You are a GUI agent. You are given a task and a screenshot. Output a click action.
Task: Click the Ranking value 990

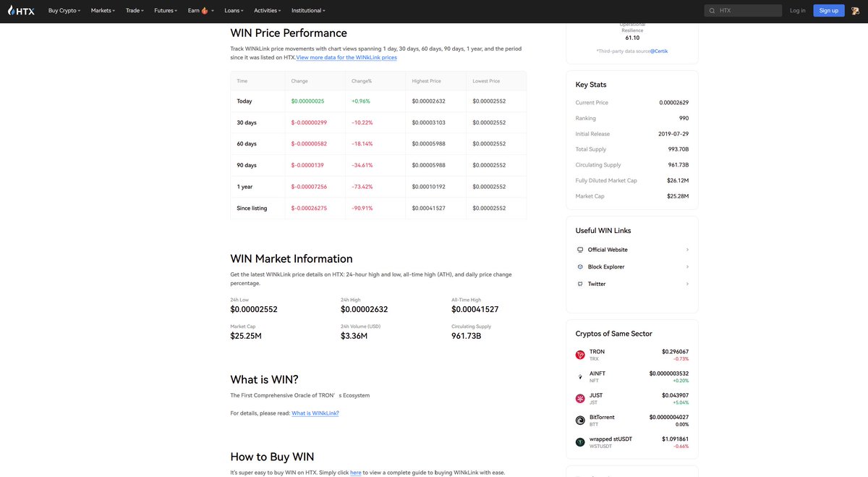[684, 118]
